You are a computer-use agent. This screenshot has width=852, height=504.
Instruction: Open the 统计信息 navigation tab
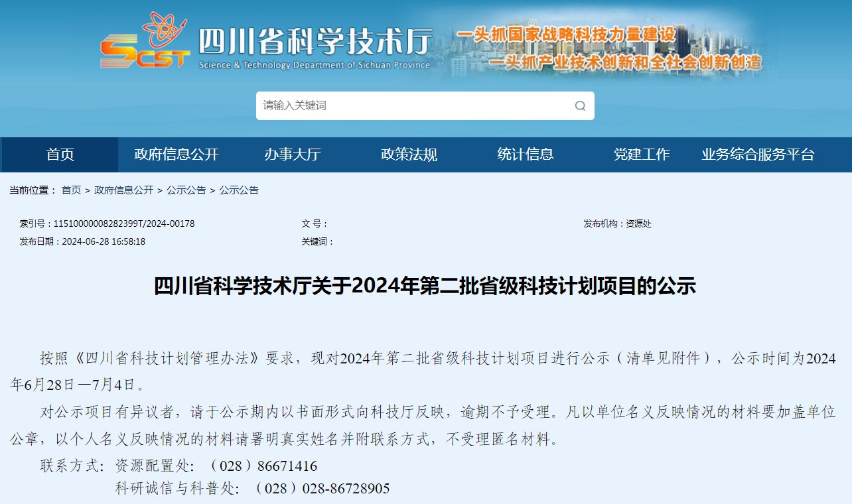524,155
